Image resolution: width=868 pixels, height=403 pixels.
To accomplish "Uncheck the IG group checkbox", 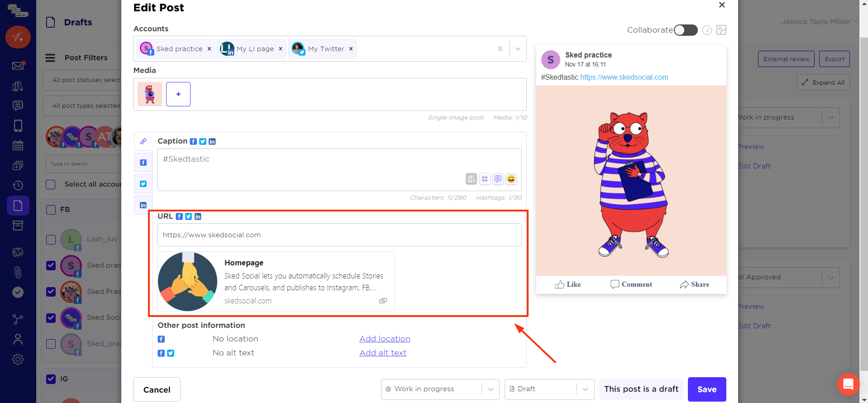I will (x=51, y=379).
